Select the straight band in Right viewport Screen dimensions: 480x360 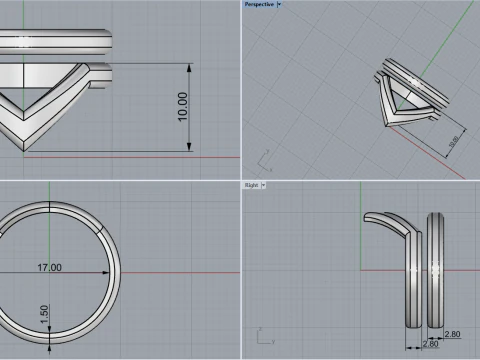[x=435, y=270]
